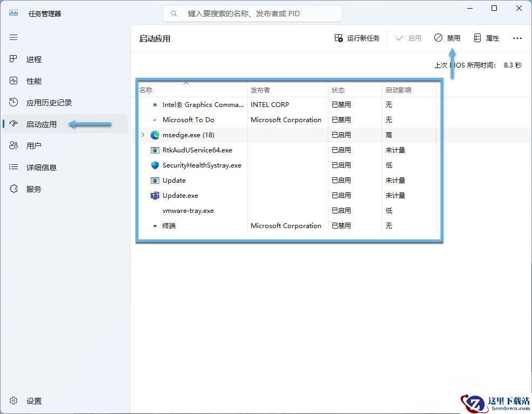Click 运行新任务 run new task button

click(357, 38)
